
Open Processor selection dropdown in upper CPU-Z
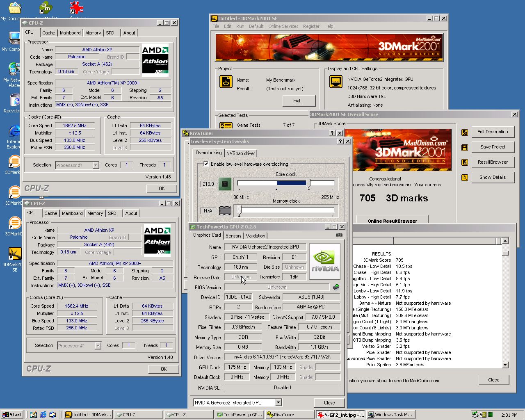click(96, 165)
